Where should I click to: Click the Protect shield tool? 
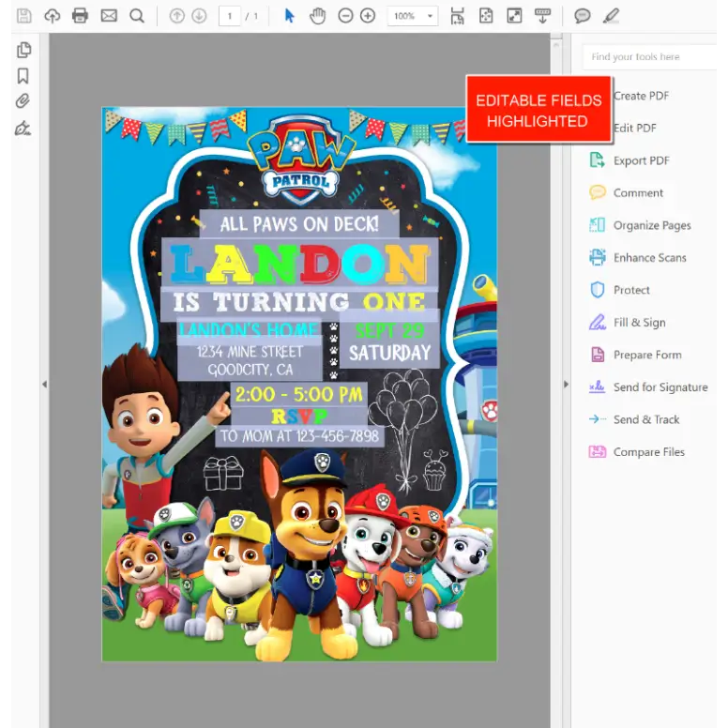tap(619, 290)
